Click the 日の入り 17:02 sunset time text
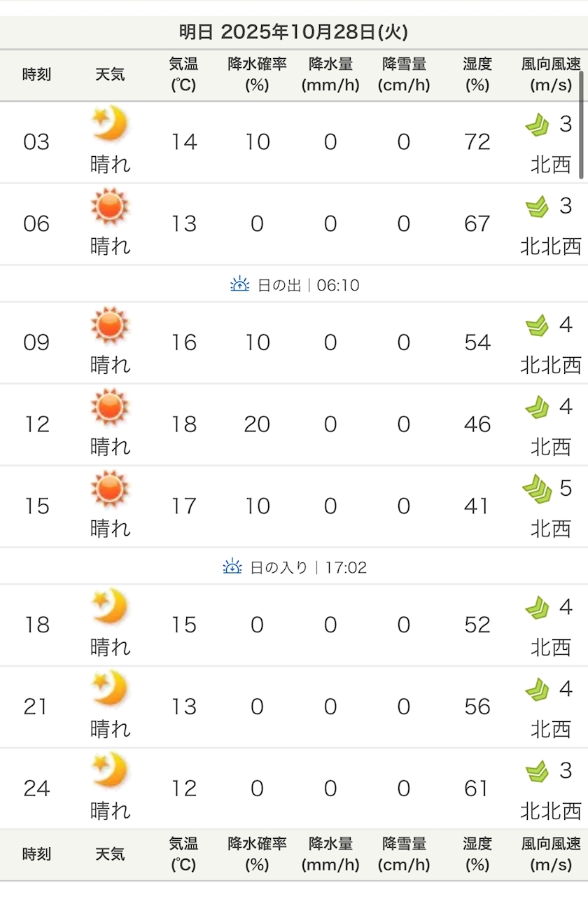Viewport: 588px width, 904px height. pos(308,567)
